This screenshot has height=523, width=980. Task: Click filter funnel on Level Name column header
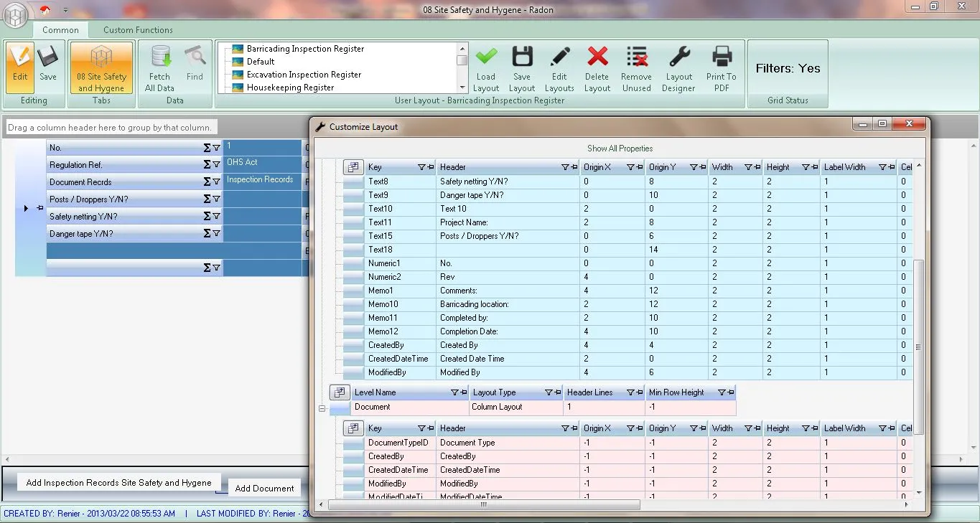pos(454,393)
